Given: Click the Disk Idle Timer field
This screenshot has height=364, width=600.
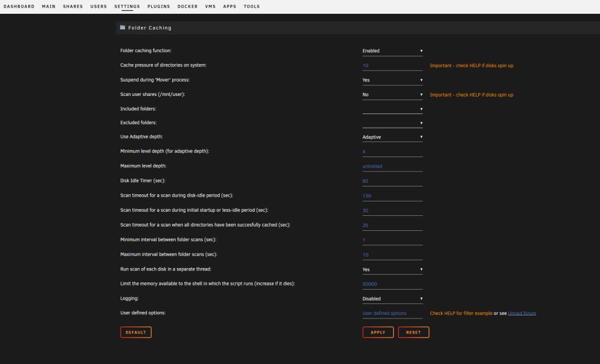Looking at the screenshot, I should tap(392, 181).
